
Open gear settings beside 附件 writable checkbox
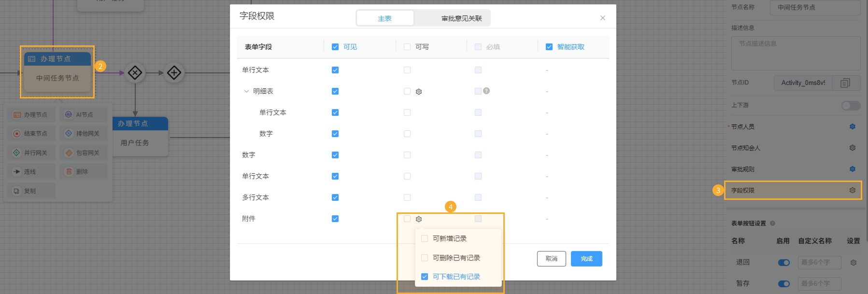click(419, 219)
